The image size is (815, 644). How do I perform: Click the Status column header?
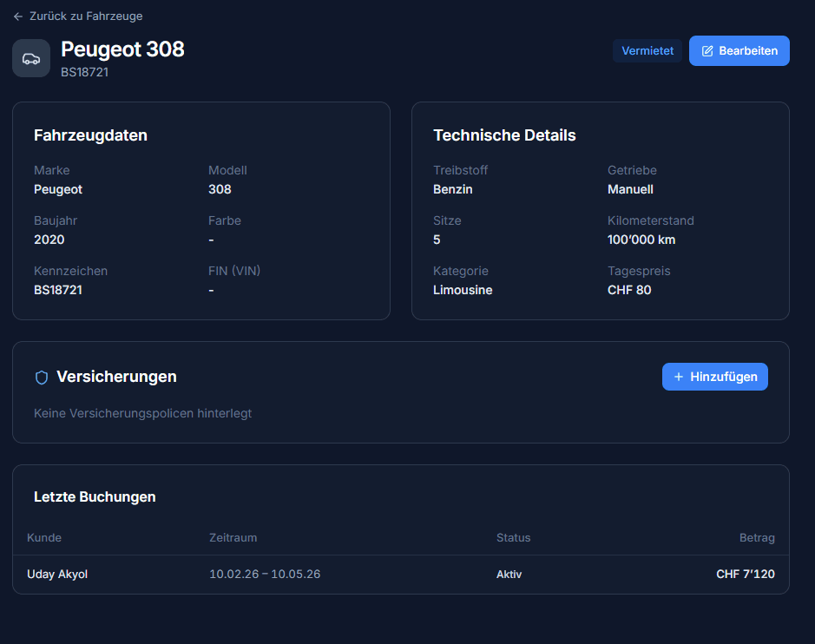513,538
